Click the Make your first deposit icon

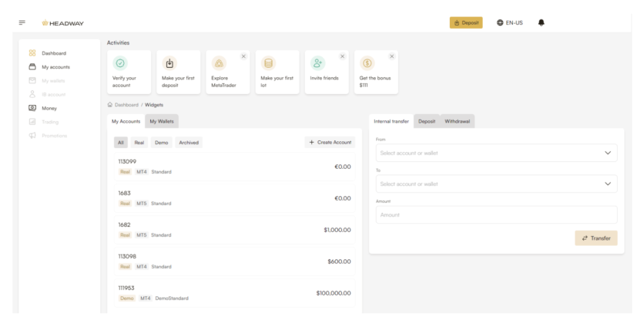pos(170,63)
